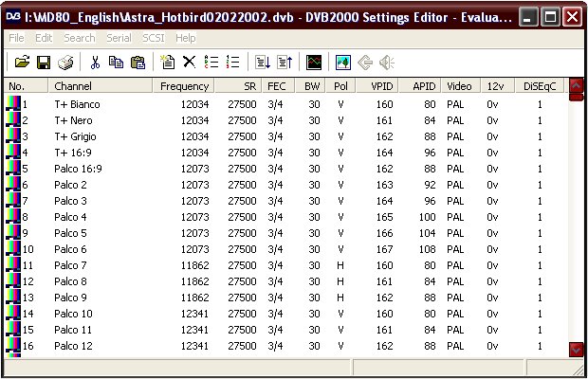Open the Edit menu
Image resolution: width=588 pixels, height=379 pixels.
point(44,38)
